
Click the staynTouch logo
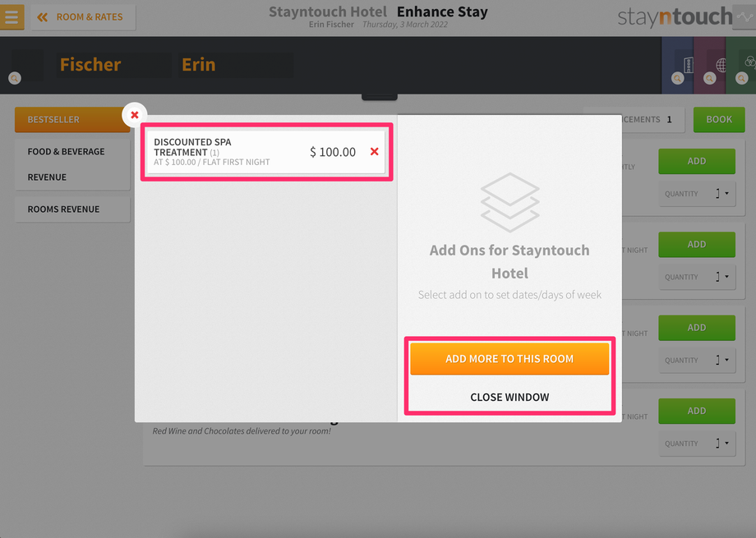click(675, 17)
